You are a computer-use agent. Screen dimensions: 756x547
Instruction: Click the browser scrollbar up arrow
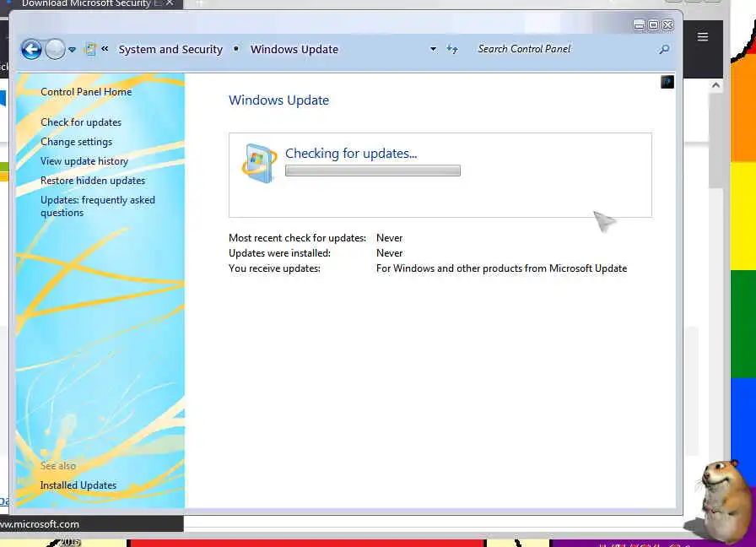tap(716, 85)
